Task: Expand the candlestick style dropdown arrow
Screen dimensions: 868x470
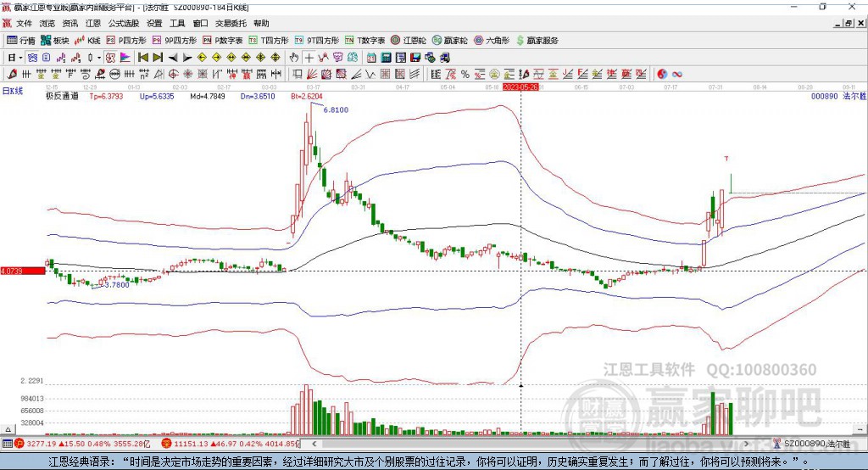Action: click(x=98, y=58)
